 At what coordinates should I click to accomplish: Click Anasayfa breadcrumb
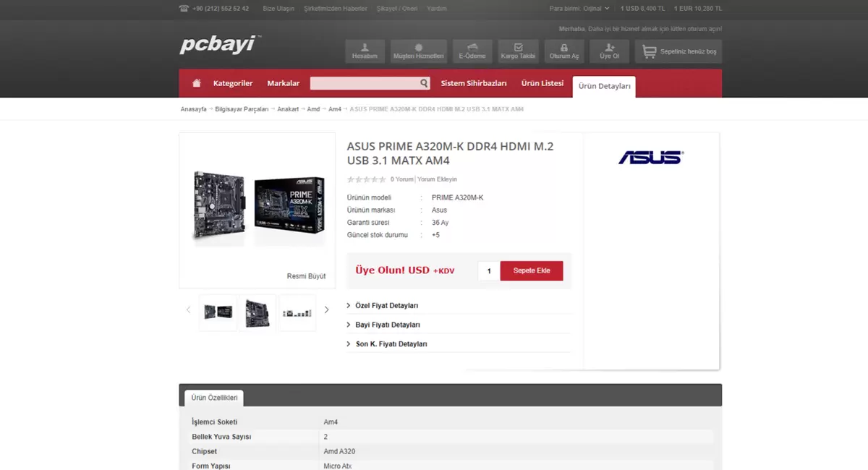click(x=194, y=109)
